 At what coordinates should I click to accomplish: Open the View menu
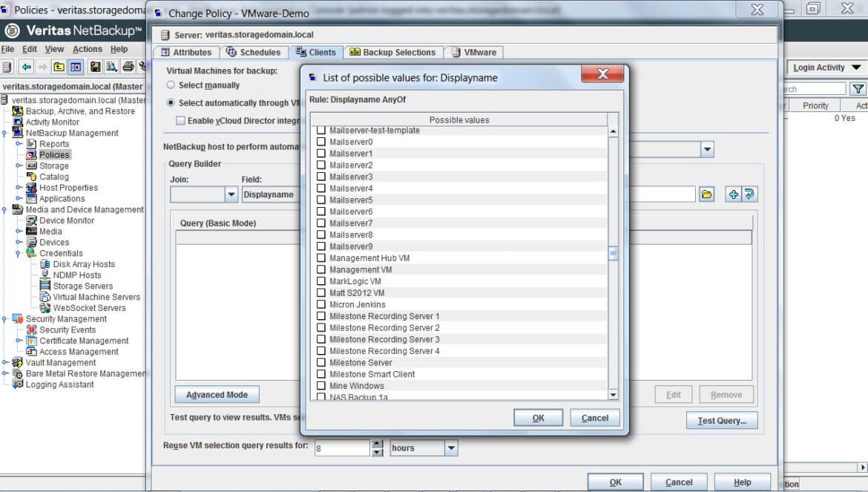54,49
